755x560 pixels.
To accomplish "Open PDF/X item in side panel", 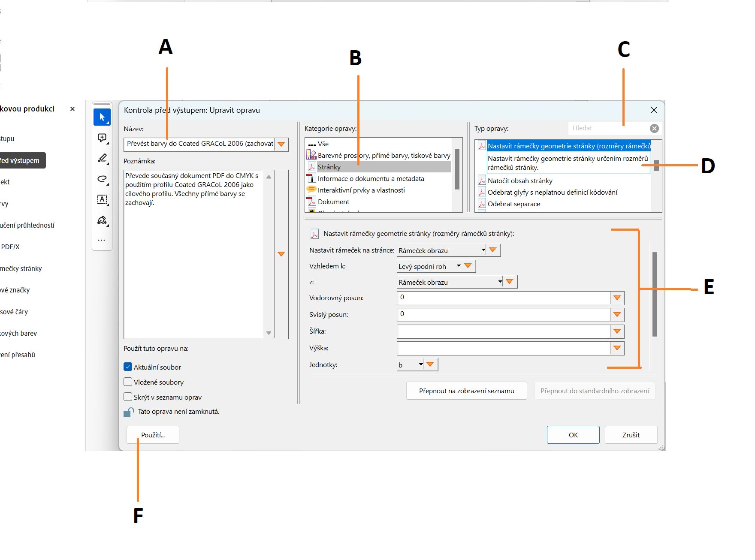I will click(x=10, y=247).
